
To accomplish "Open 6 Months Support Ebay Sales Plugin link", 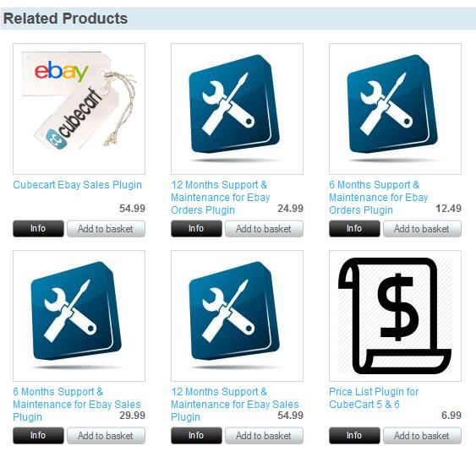I will (x=77, y=405).
